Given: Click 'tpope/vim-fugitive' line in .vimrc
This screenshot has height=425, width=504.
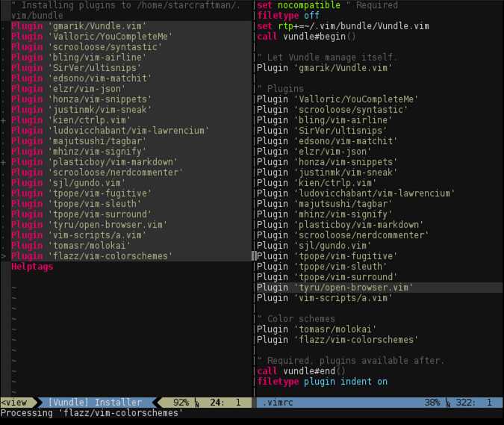Looking at the screenshot, I should tap(327, 256).
